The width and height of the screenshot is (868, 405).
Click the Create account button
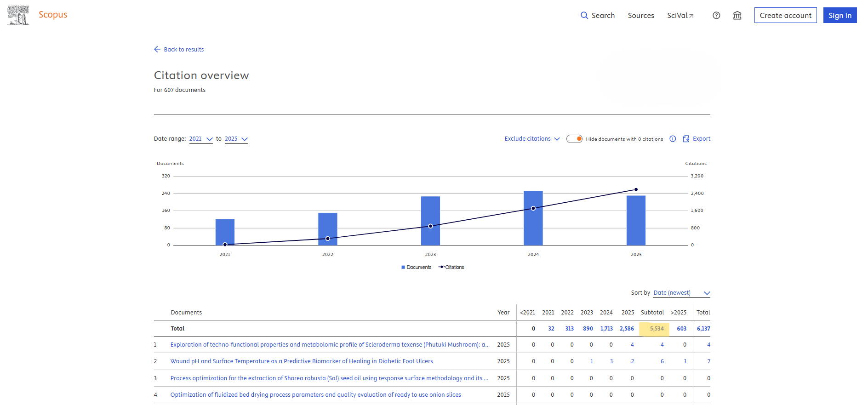[x=785, y=15]
